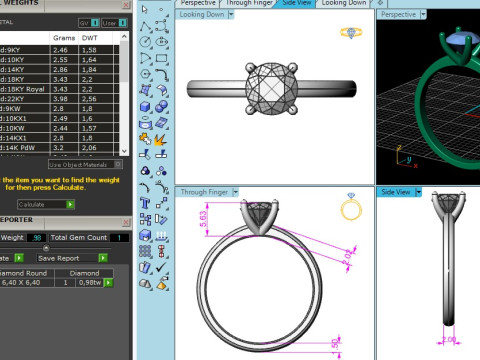The height and width of the screenshot is (360, 480).
Task: Open the Boolean union spheres tool
Action: point(162,107)
